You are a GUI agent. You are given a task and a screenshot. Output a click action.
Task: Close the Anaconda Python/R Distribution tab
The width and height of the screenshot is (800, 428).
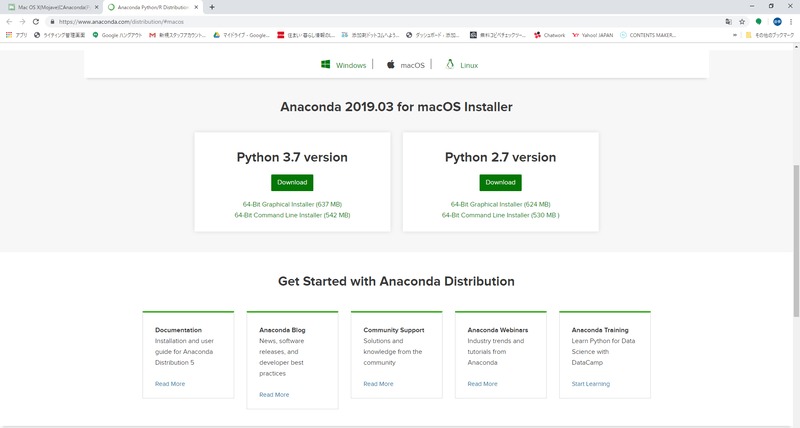point(196,7)
